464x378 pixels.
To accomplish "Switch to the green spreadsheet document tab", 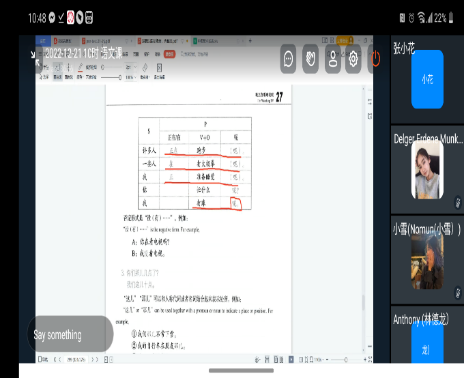I will point(208,41).
